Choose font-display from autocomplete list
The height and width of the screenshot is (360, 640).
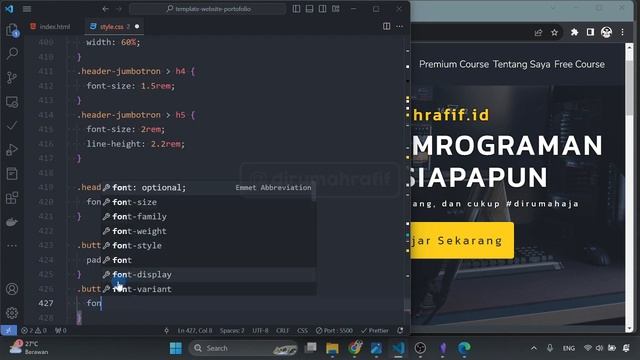pyautogui.click(x=208, y=274)
